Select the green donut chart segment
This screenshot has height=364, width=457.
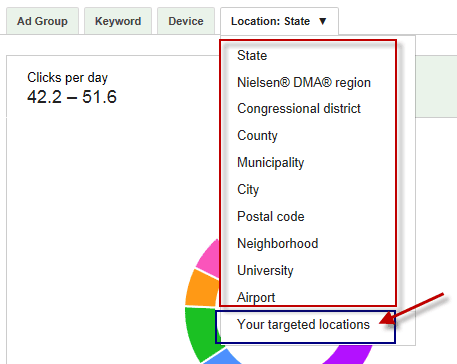coord(202,333)
